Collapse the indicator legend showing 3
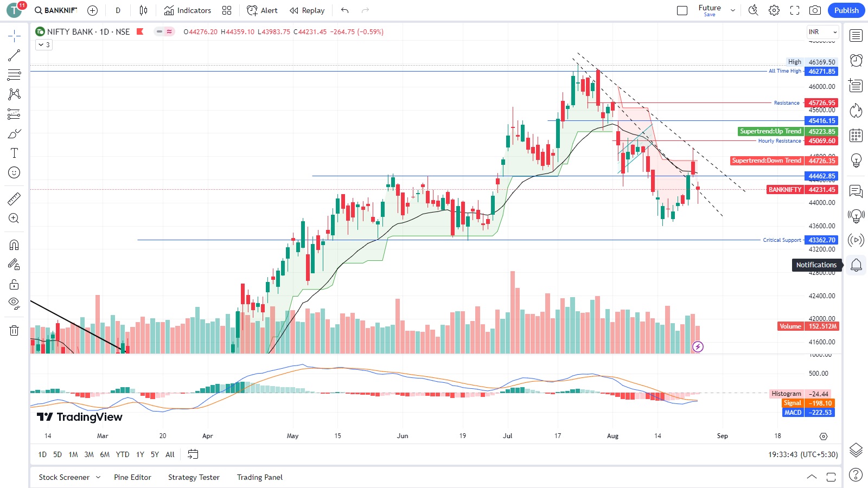 (x=44, y=45)
